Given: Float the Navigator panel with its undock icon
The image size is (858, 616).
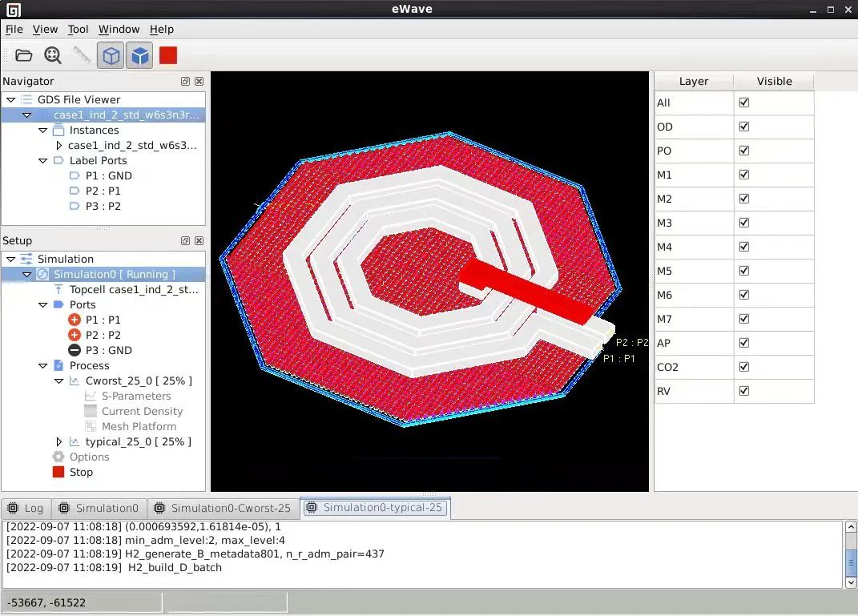Looking at the screenshot, I should [x=186, y=81].
